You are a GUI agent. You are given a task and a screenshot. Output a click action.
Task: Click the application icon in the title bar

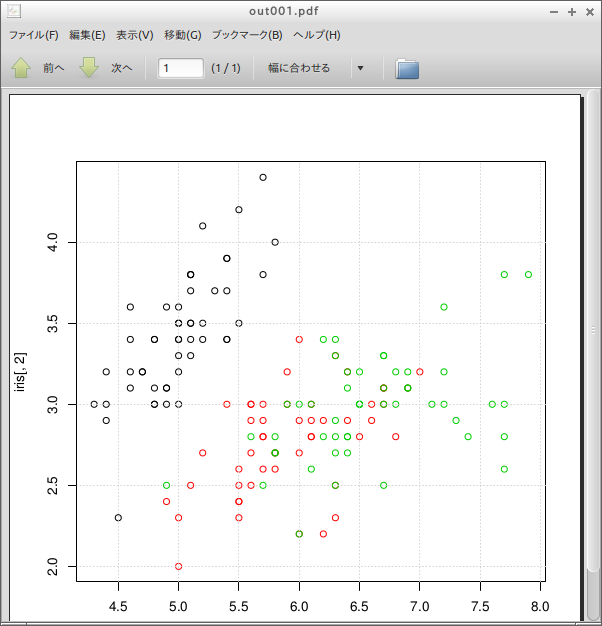pos(13,12)
